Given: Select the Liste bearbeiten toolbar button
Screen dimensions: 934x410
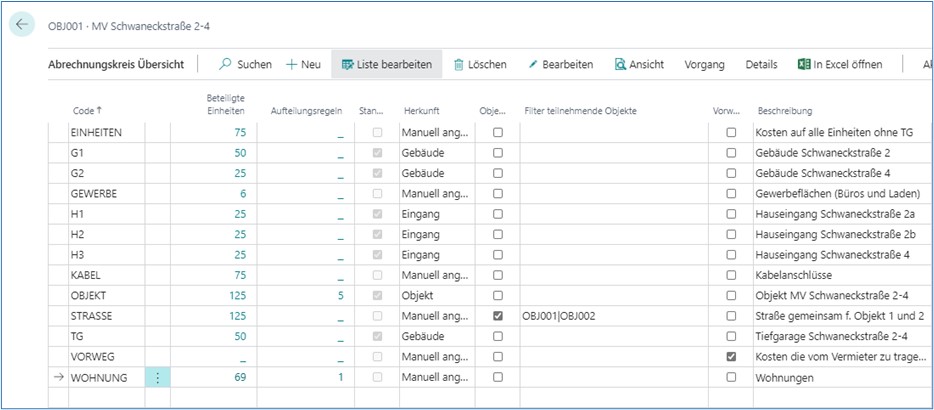Looking at the screenshot, I should tap(386, 64).
